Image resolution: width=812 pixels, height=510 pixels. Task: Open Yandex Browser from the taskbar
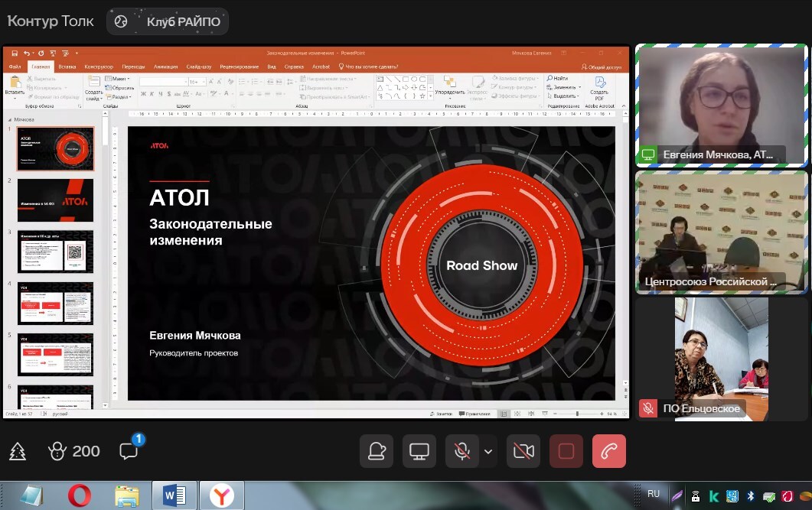click(x=222, y=496)
